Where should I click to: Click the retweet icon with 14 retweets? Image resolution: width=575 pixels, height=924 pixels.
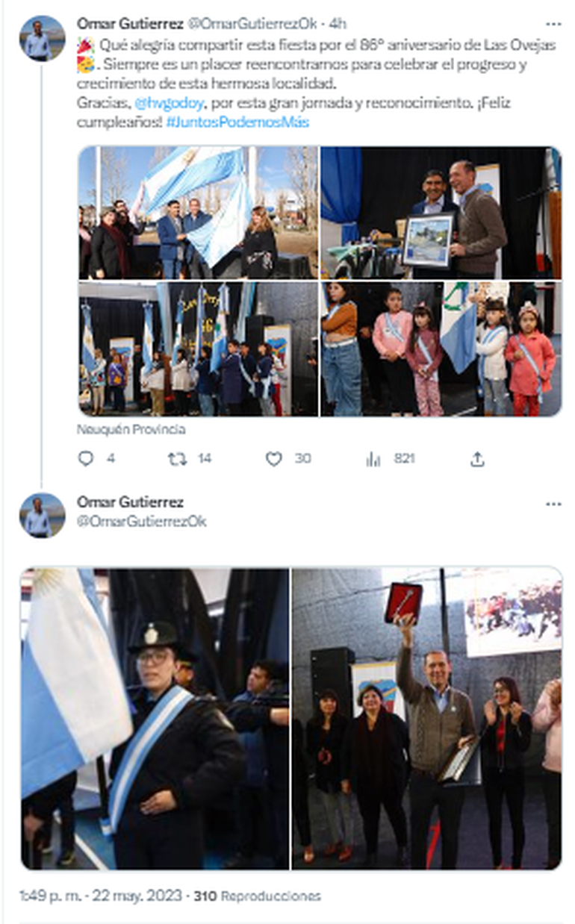click(x=177, y=459)
